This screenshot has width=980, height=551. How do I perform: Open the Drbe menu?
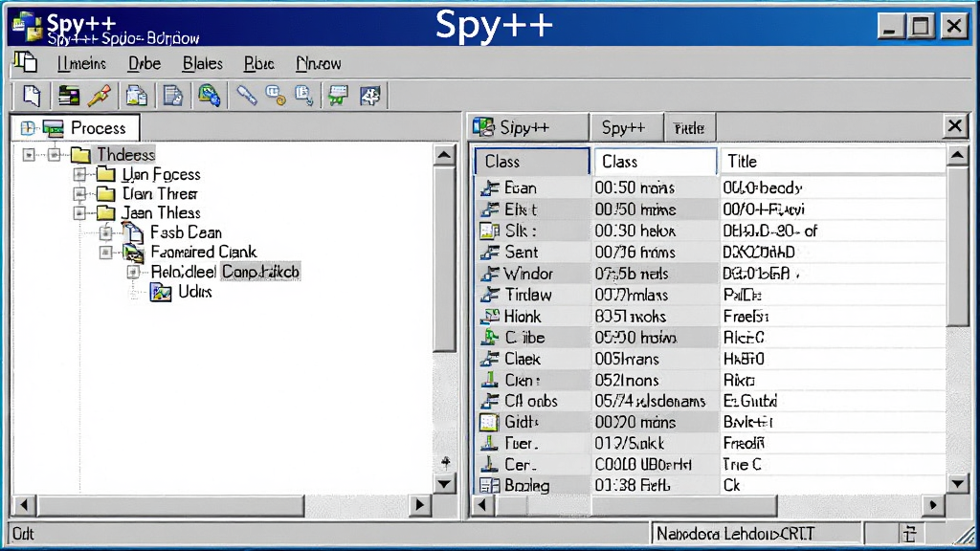pyautogui.click(x=145, y=64)
